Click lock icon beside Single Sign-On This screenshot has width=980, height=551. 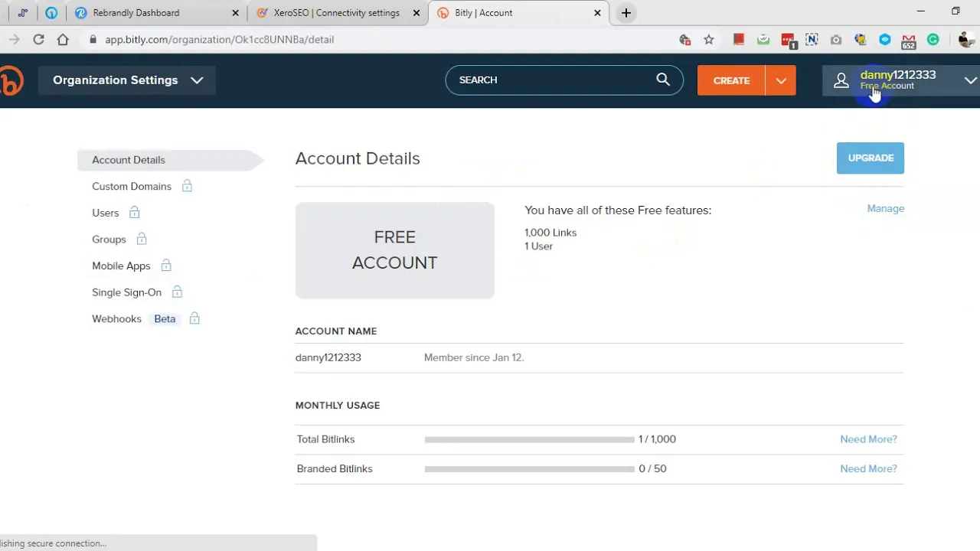pos(177,292)
